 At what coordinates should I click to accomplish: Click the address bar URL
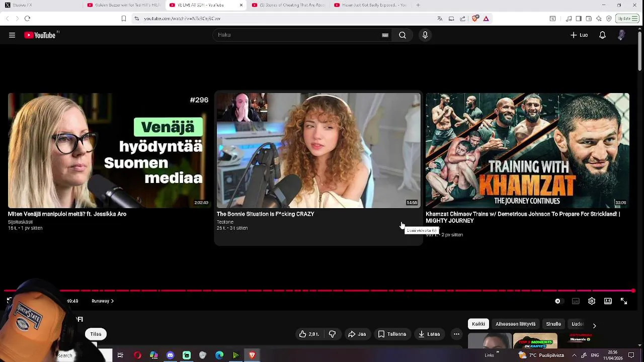(x=182, y=19)
